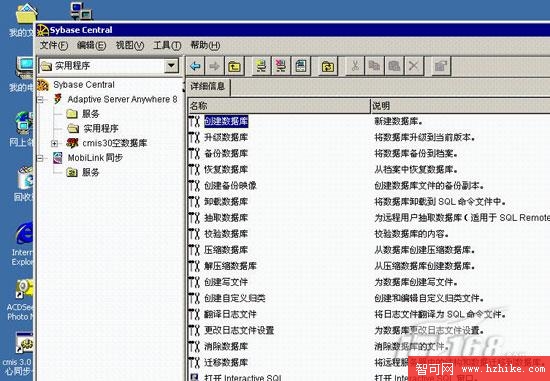This screenshot has height=381, width=550.
Task: Collapse the MobiLink 同步 tree node
Action: [41, 158]
